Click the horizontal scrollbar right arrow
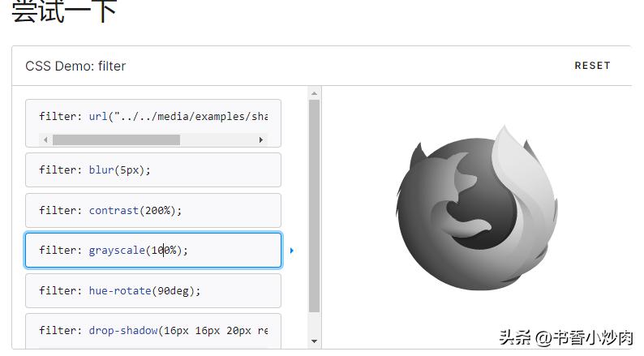 pos(260,139)
